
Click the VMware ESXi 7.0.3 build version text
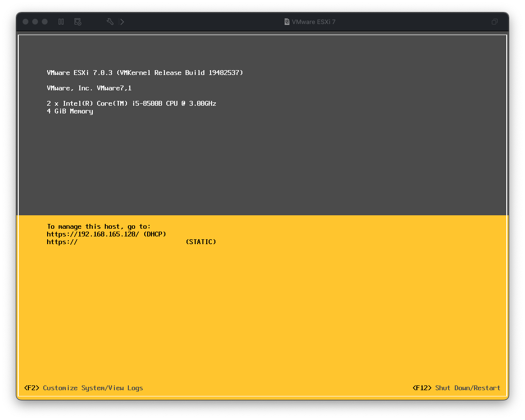(145, 73)
